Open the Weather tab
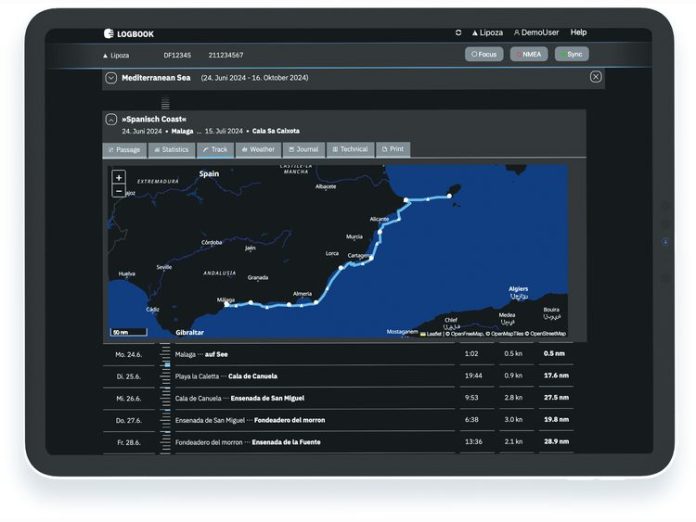 click(x=258, y=150)
